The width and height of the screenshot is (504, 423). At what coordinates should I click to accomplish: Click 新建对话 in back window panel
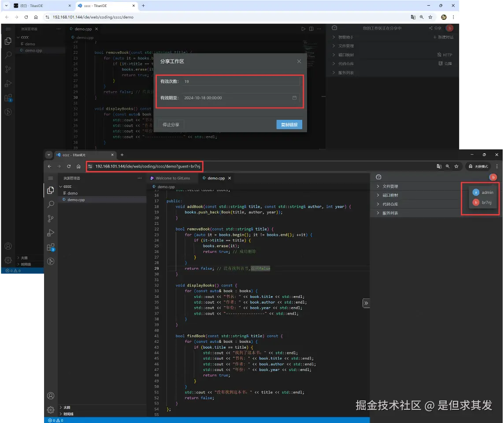443,37
